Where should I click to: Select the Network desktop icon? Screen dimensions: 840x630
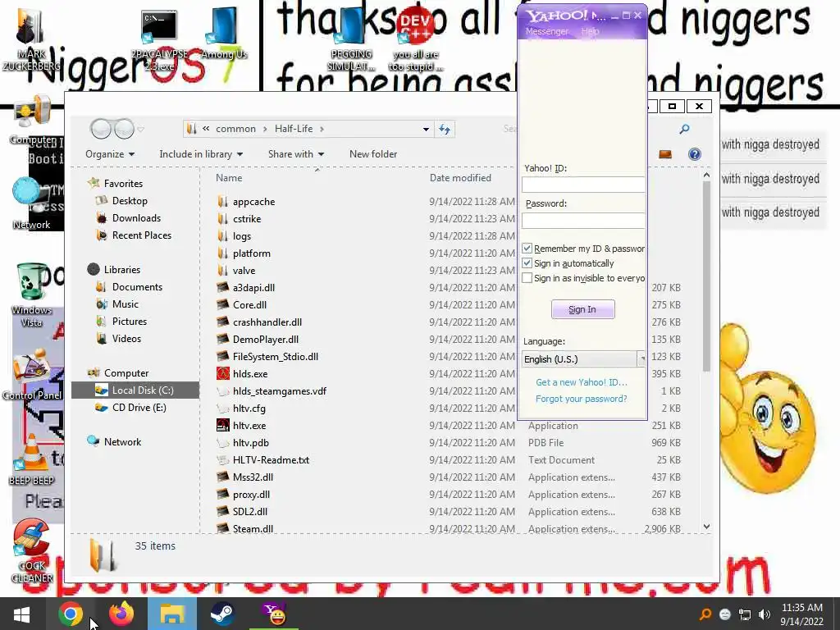click(31, 203)
